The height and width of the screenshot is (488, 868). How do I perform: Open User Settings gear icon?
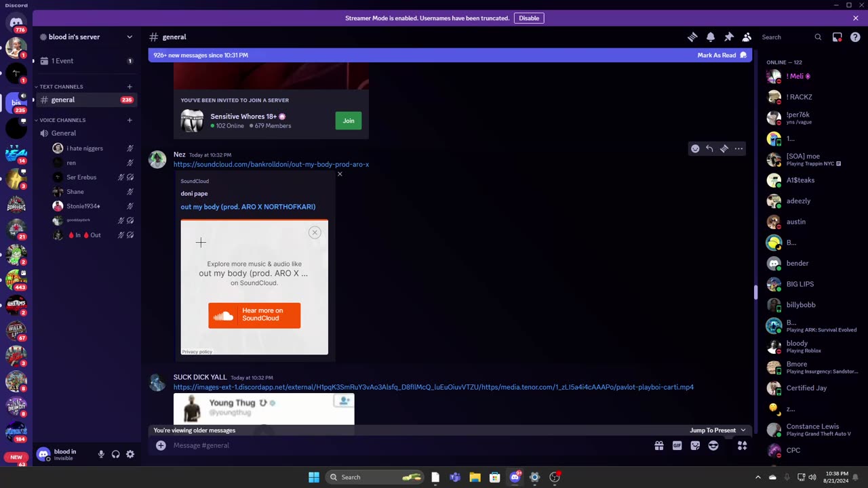coord(130,454)
